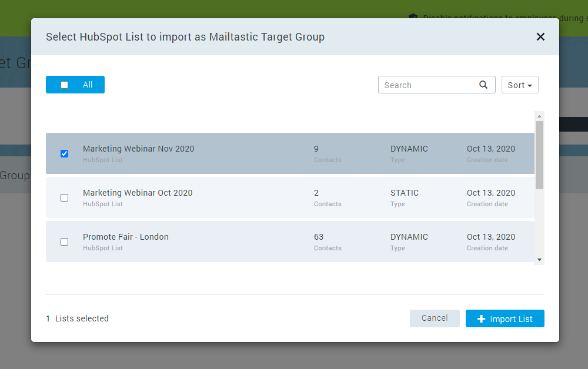
Task: Check Marketing Webinar Oct 2020 checkbox
Action: click(x=65, y=198)
